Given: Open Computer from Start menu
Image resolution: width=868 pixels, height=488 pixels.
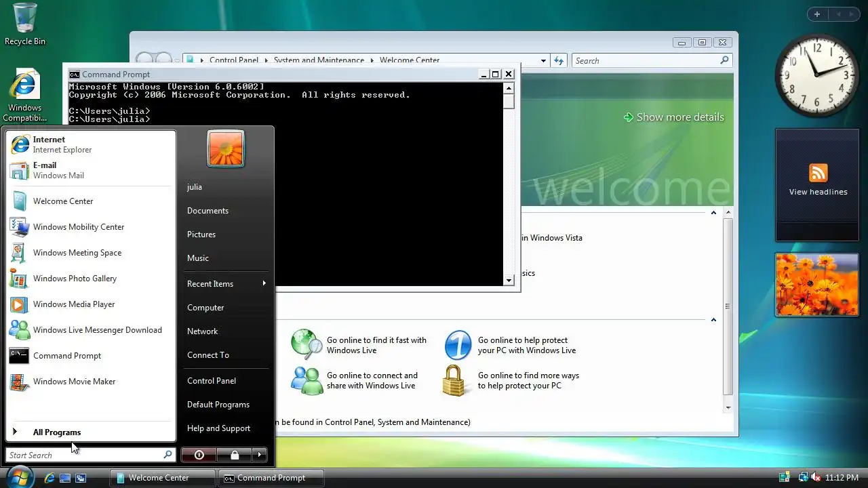Looking at the screenshot, I should point(226,308).
